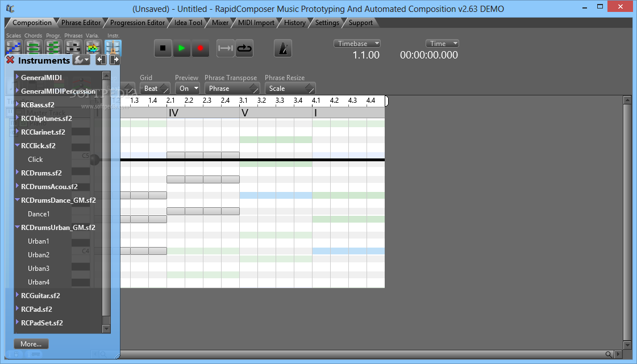Toggle the Instruments browser icon
The image size is (637, 364).
[x=113, y=48]
